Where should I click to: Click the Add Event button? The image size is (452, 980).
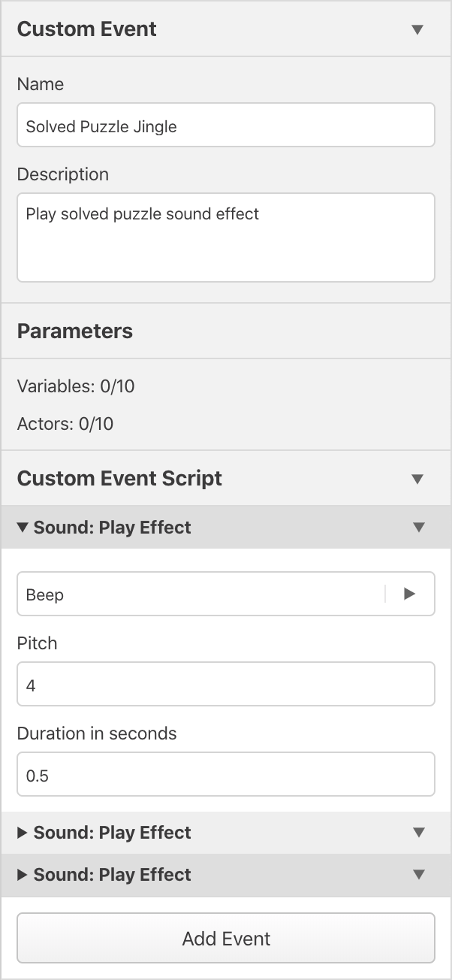point(226,938)
